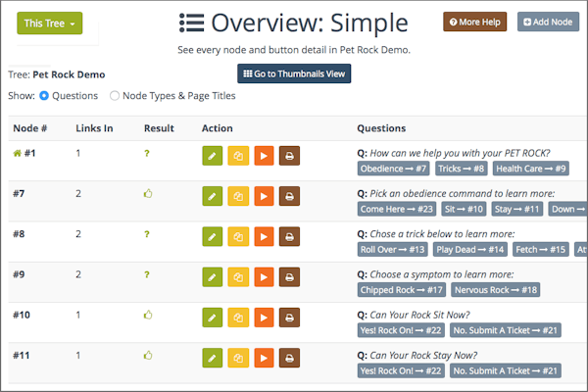
Task: Edit node #8 with the pencil icon
Action: pos(213,237)
